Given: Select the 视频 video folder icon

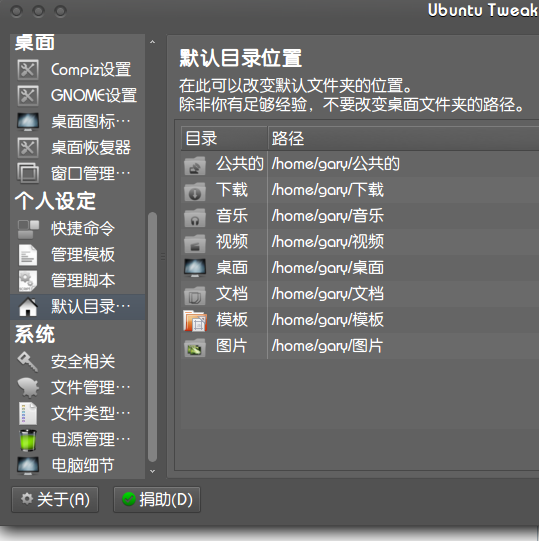Looking at the screenshot, I should click(x=195, y=243).
